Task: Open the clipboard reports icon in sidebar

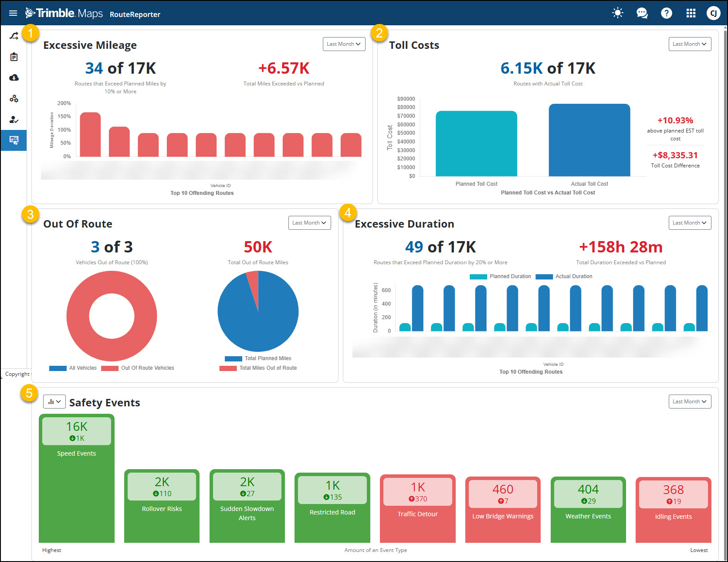Action: [x=14, y=57]
